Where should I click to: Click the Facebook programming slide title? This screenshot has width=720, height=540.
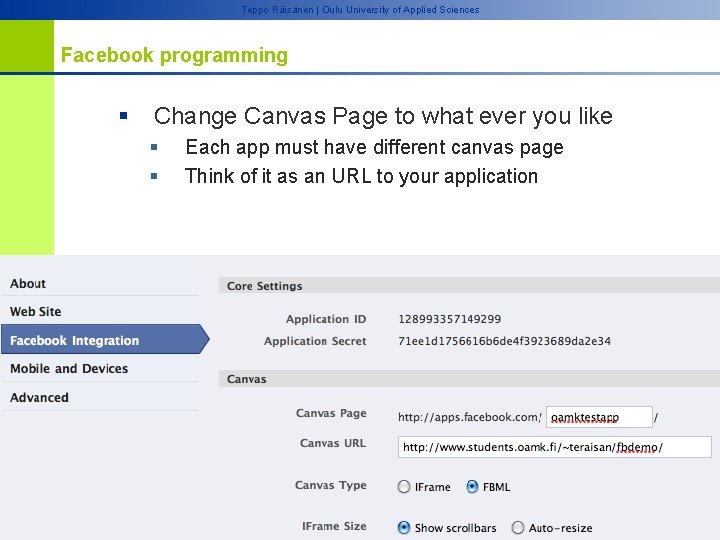pyautogui.click(x=174, y=55)
